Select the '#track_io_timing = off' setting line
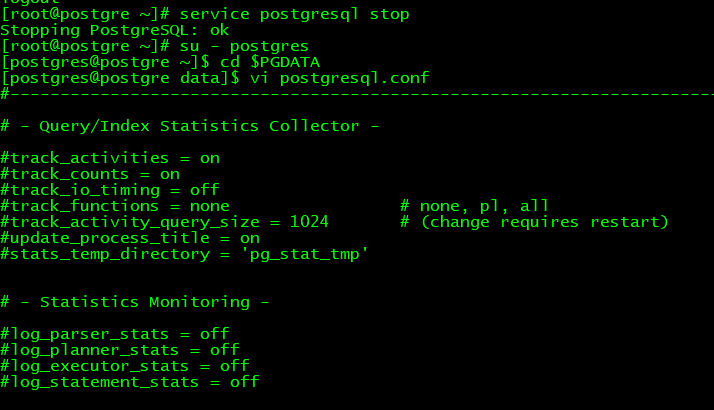714x410 pixels. click(x=110, y=190)
